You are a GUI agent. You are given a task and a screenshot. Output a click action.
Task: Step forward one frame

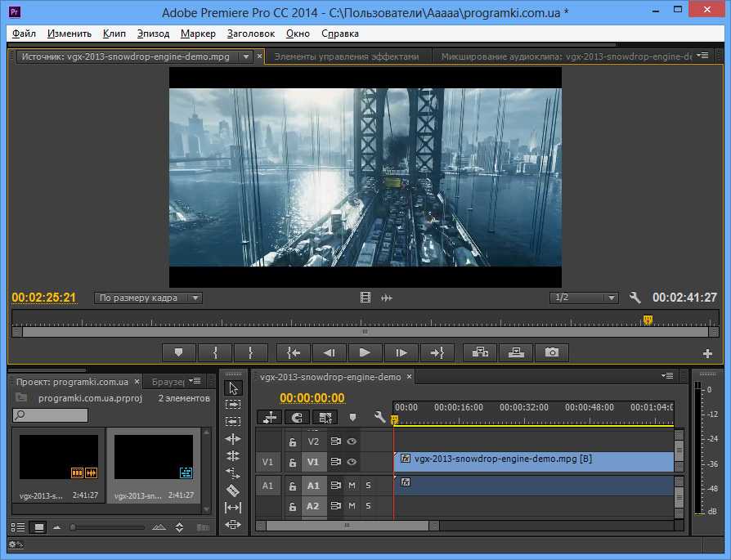point(401,352)
